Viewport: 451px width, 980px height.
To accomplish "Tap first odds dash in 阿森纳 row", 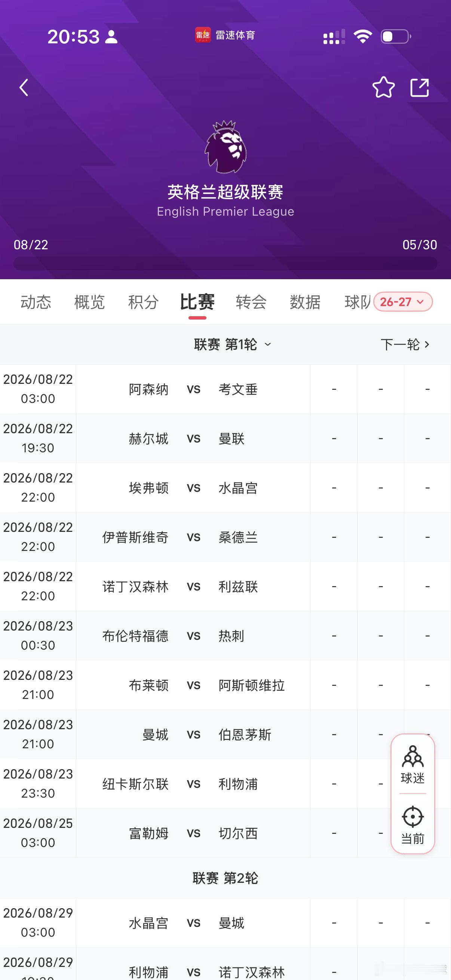I will 334,389.
